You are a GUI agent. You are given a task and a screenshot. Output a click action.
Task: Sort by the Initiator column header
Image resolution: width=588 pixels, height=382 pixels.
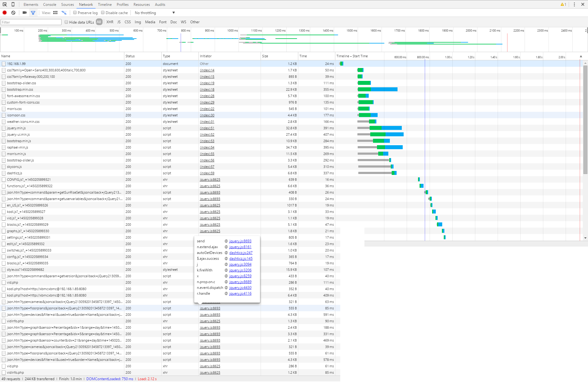point(230,56)
